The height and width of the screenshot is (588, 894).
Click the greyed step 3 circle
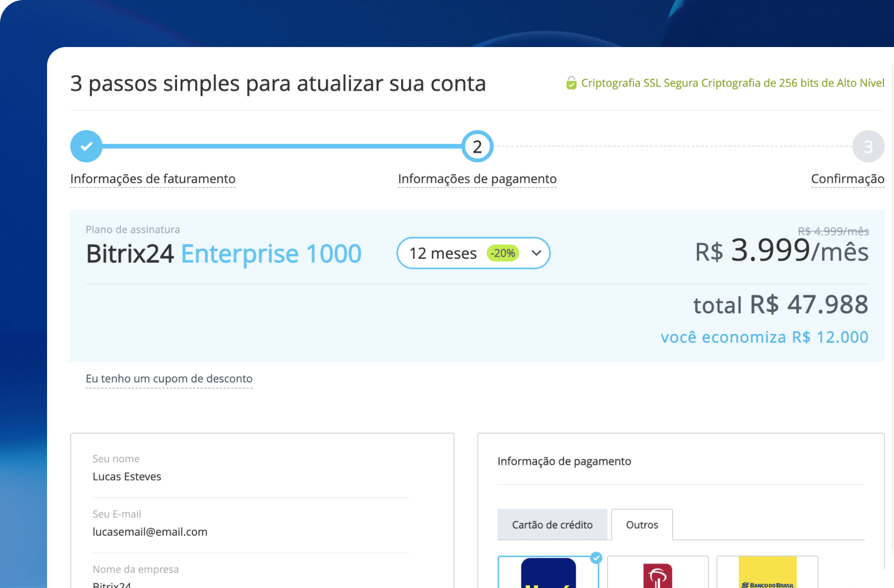(868, 146)
